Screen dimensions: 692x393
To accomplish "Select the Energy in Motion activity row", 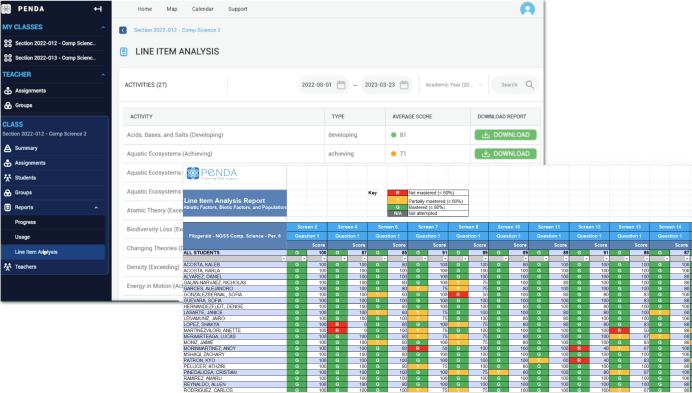I will click(154, 286).
